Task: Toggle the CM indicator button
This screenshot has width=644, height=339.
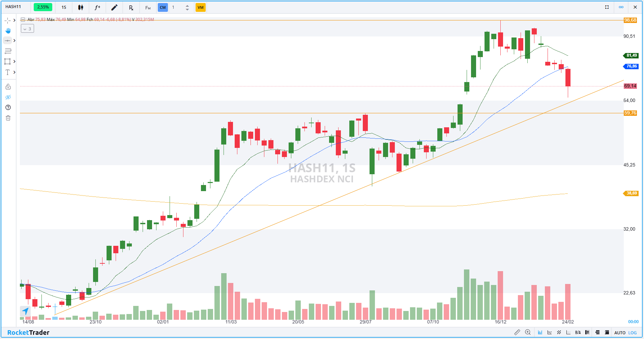Action: point(163,7)
